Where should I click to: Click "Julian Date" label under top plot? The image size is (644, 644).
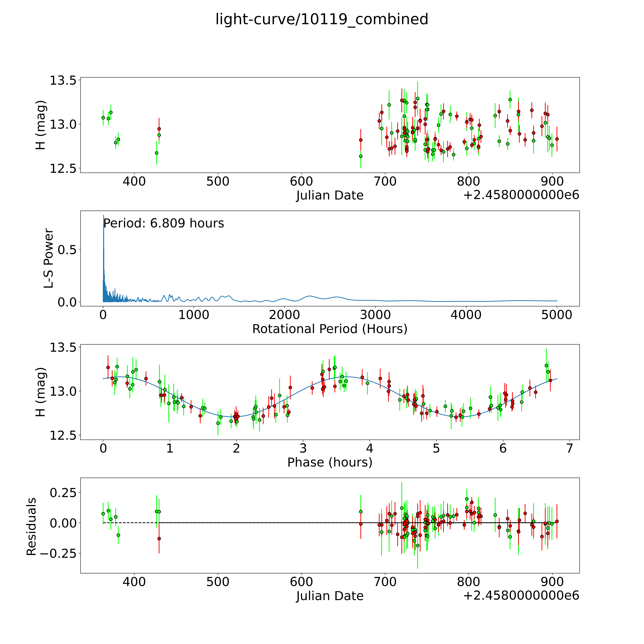click(x=330, y=195)
